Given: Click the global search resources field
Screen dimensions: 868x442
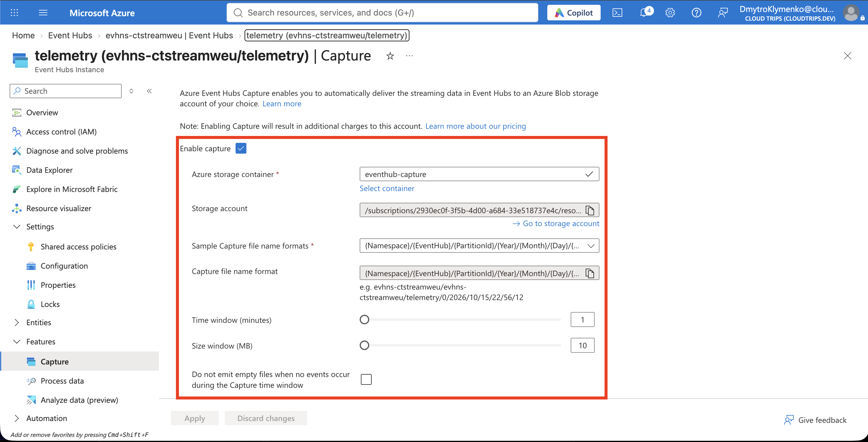Looking at the screenshot, I should [x=382, y=13].
